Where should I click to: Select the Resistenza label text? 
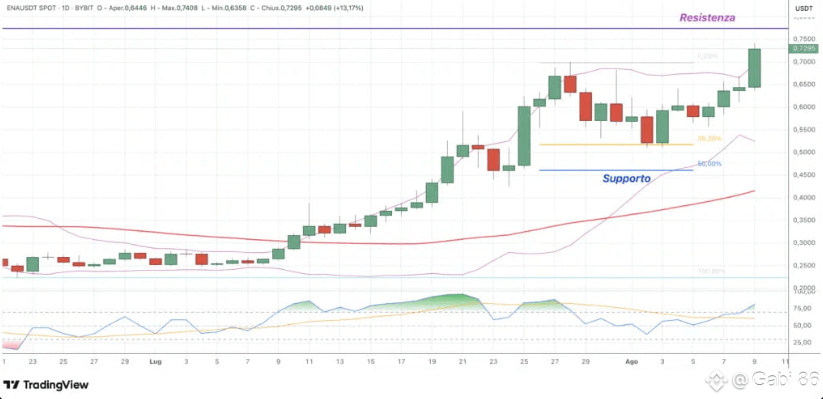707,17
